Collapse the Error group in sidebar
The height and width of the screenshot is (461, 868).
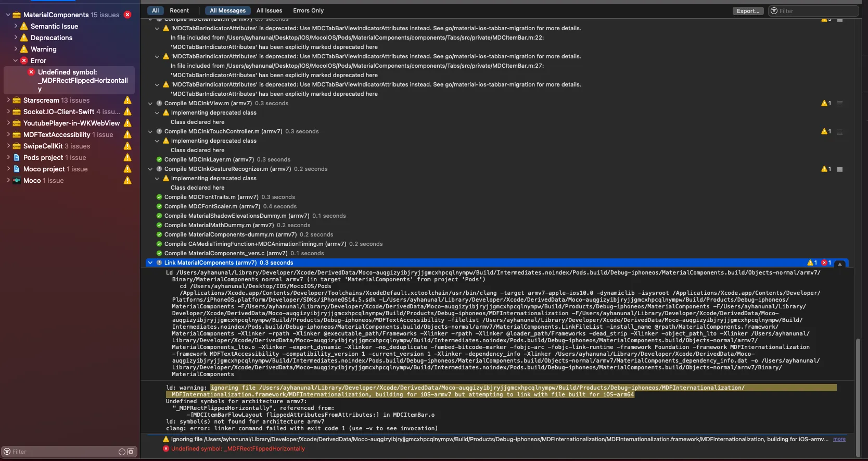point(16,60)
